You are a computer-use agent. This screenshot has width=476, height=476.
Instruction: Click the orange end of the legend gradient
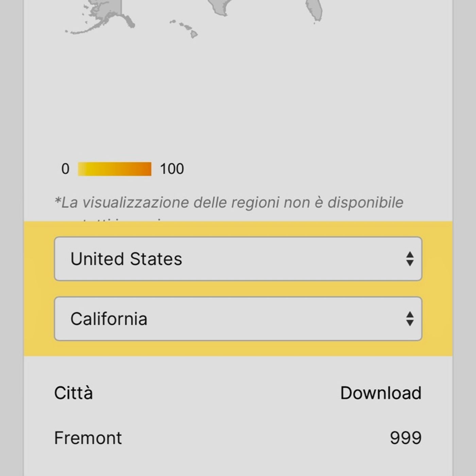(146, 169)
